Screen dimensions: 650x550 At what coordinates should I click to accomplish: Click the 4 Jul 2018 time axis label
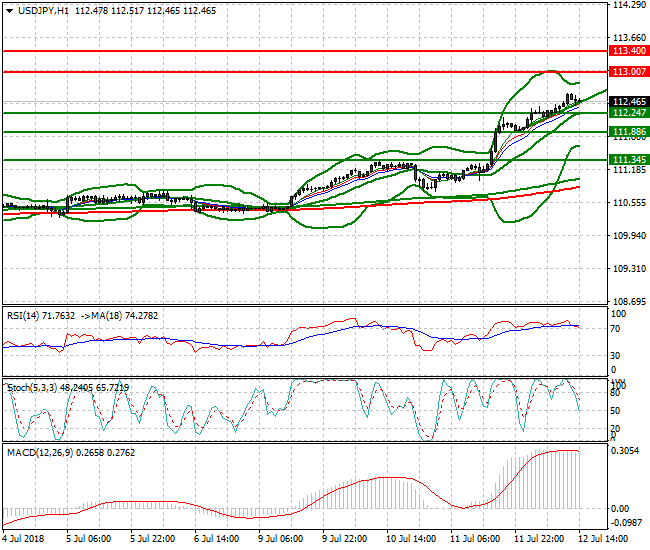pos(23,539)
